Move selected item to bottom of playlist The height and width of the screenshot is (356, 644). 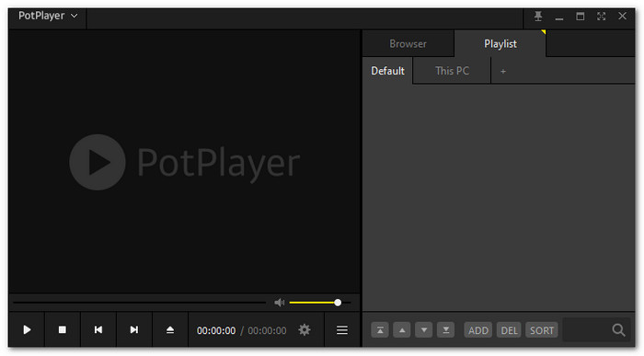point(445,330)
